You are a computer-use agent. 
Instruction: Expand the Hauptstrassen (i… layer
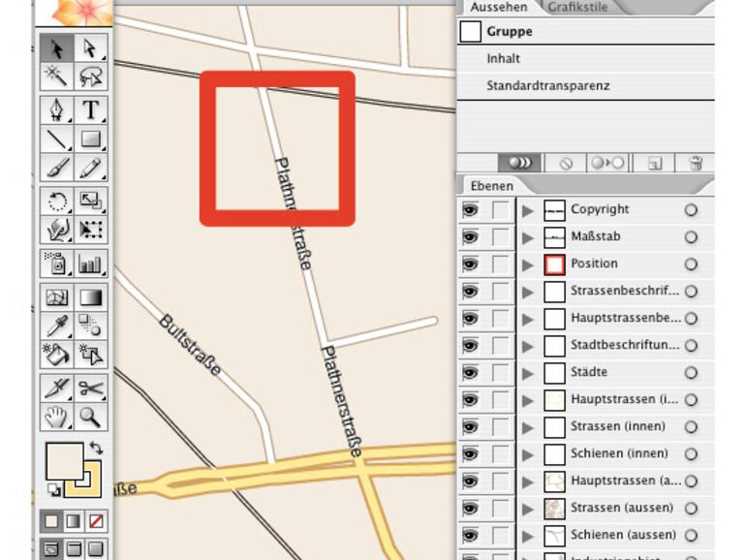click(528, 400)
